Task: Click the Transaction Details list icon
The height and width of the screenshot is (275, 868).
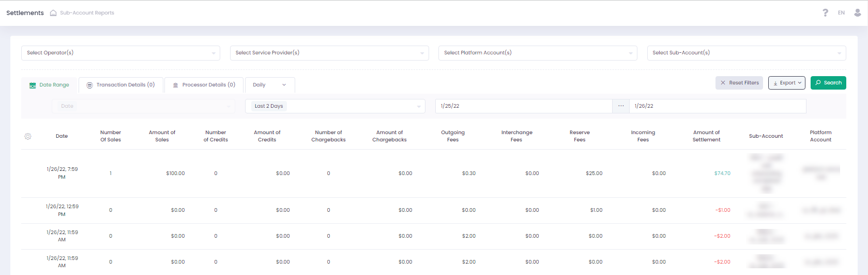Action: coord(89,85)
